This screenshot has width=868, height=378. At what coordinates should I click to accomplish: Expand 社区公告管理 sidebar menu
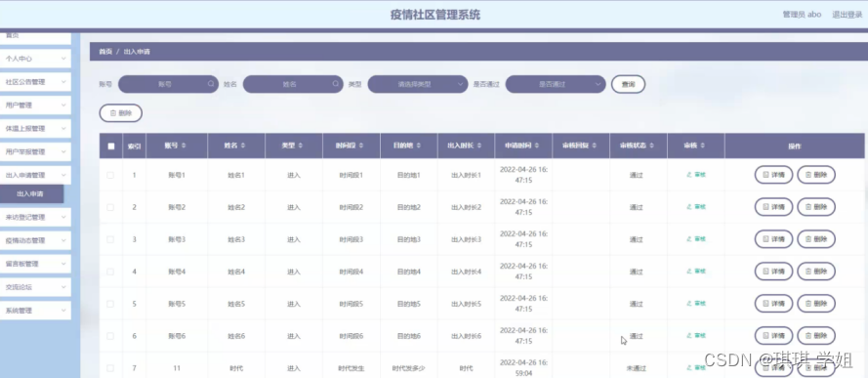point(35,81)
